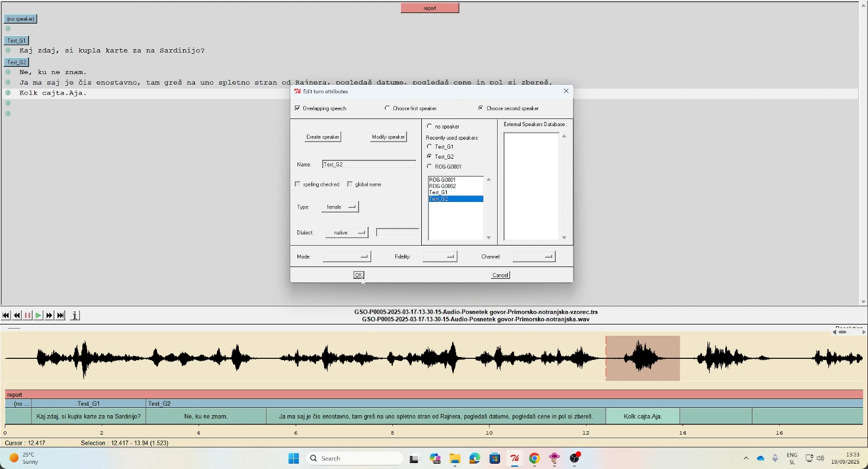Image resolution: width=868 pixels, height=469 pixels.
Task: Skip to the end of the audio signal
Action: tap(60, 316)
